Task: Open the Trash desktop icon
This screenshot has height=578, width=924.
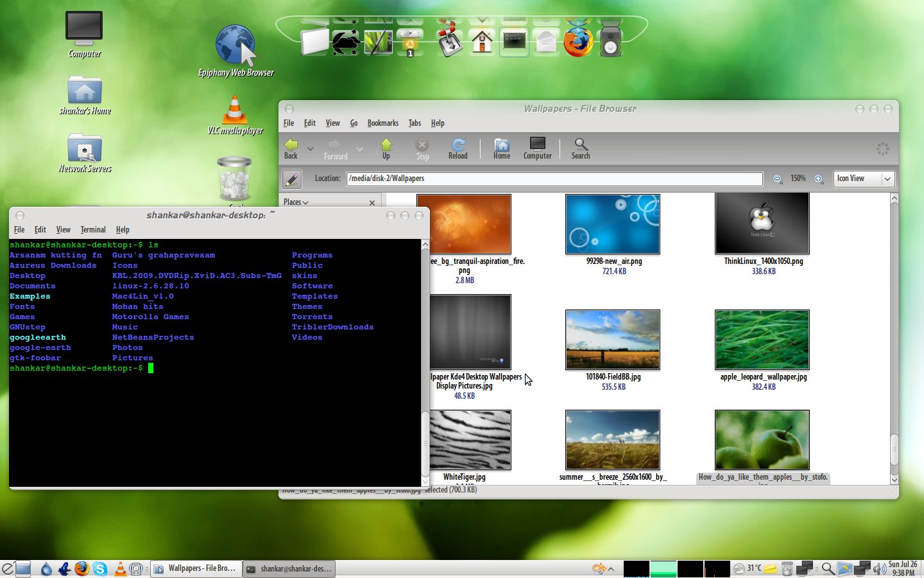Action: tap(234, 180)
